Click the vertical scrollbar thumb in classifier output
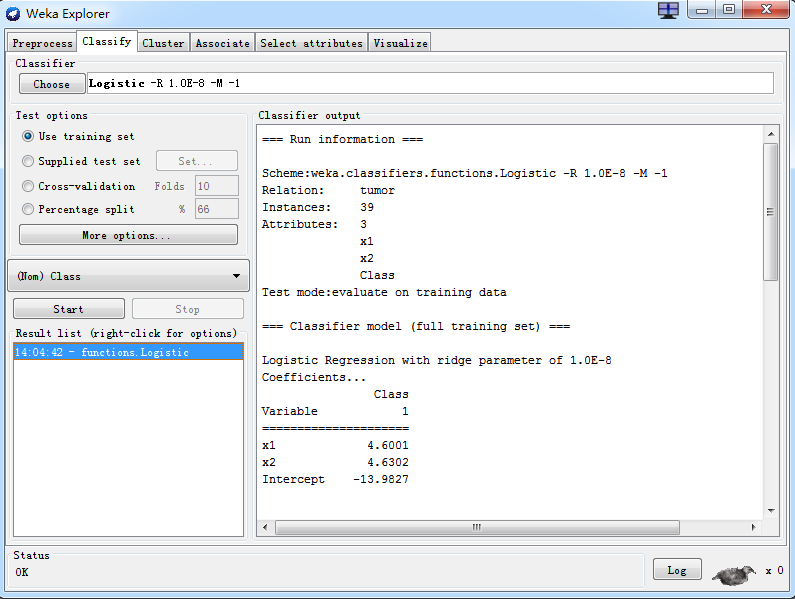 point(771,212)
